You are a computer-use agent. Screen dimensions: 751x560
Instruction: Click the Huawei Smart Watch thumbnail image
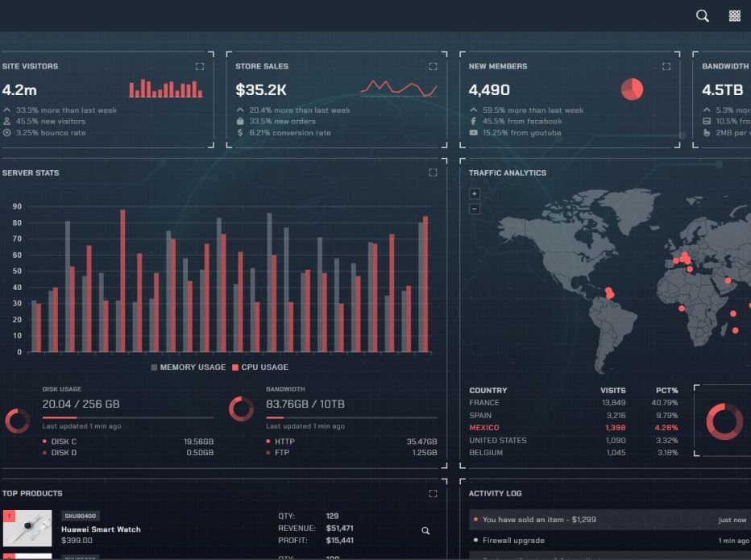tap(27, 529)
